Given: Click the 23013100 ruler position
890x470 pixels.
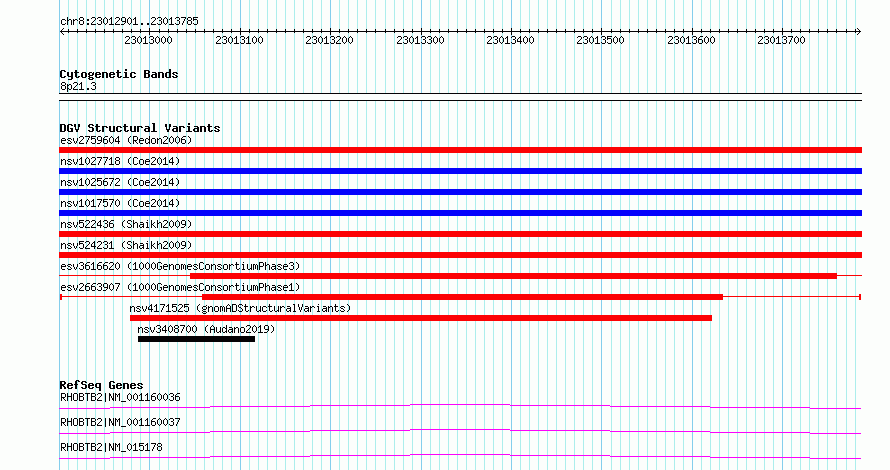Looking at the screenshot, I should point(239,40).
